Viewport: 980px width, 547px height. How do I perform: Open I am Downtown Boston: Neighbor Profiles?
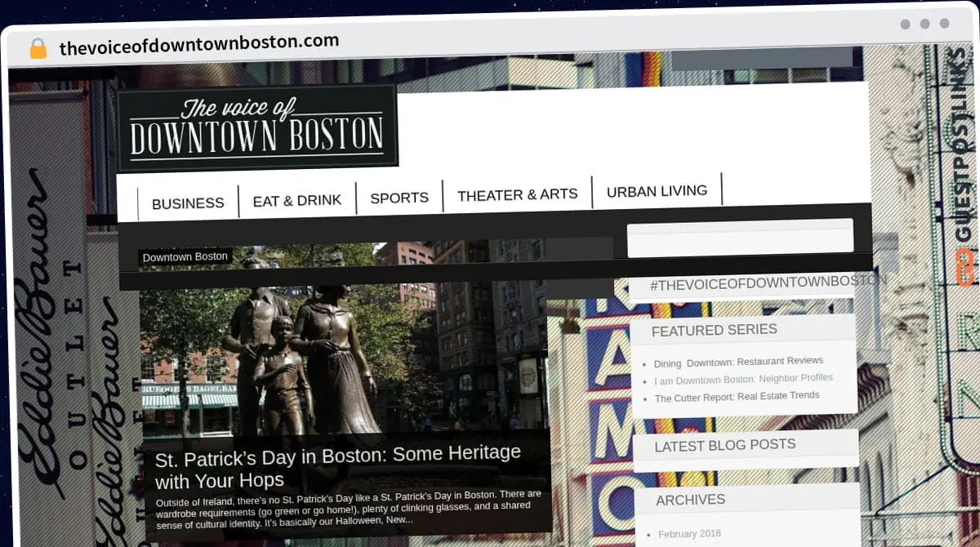(x=743, y=379)
